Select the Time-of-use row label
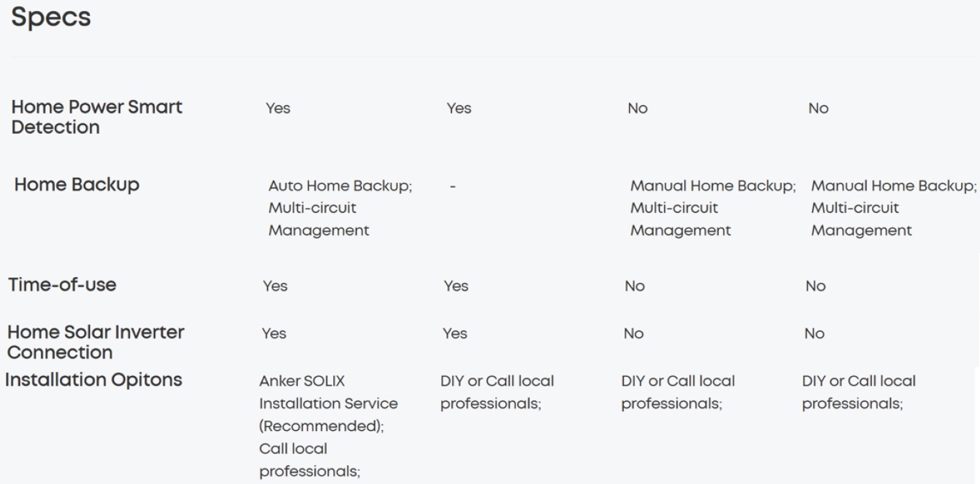This screenshot has height=484, width=980. pos(62,284)
